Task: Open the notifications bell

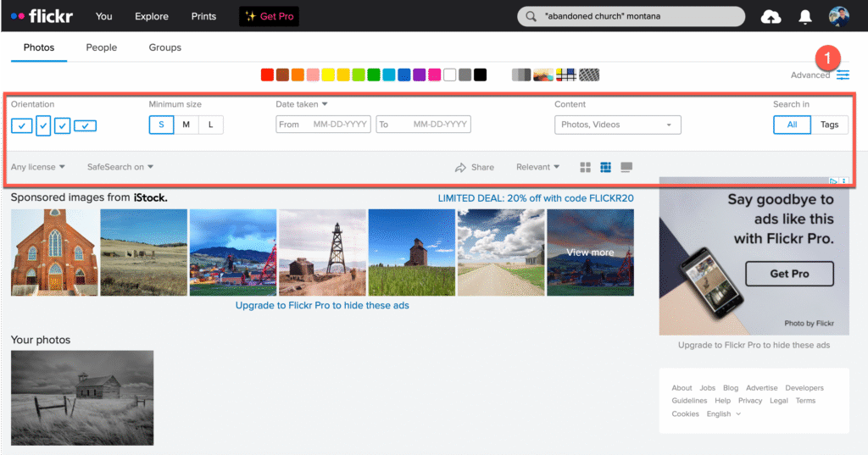Action: 805,17
